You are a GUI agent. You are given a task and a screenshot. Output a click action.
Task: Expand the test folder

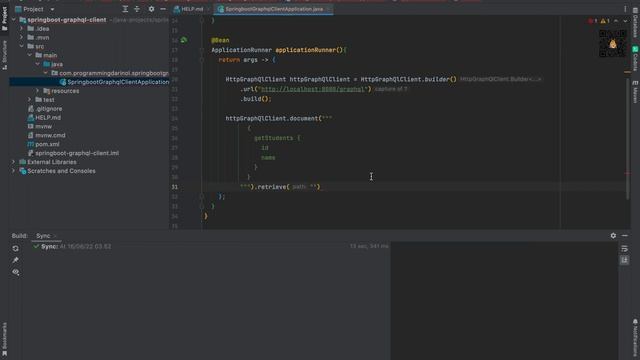[29, 100]
